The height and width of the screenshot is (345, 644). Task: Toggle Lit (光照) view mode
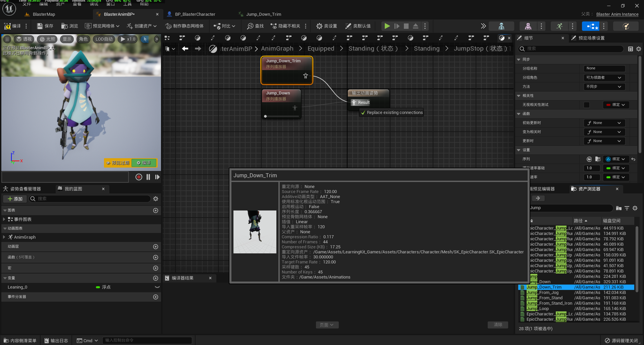pos(47,39)
